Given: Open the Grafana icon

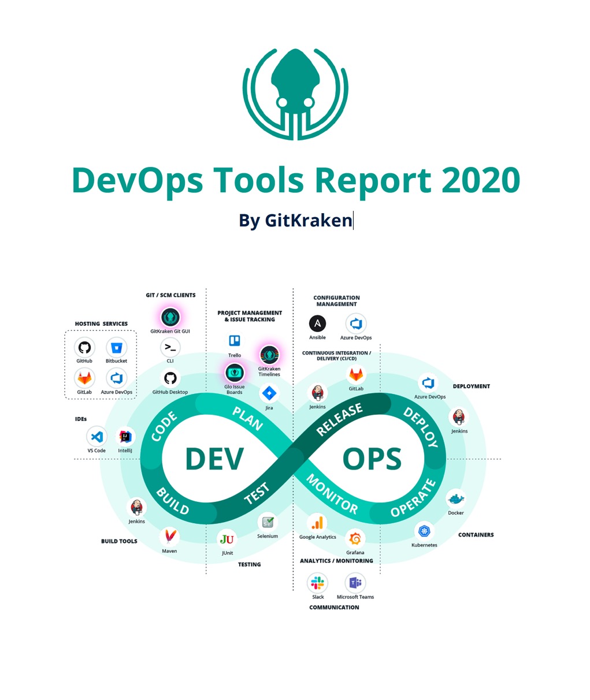Looking at the screenshot, I should point(355,538).
